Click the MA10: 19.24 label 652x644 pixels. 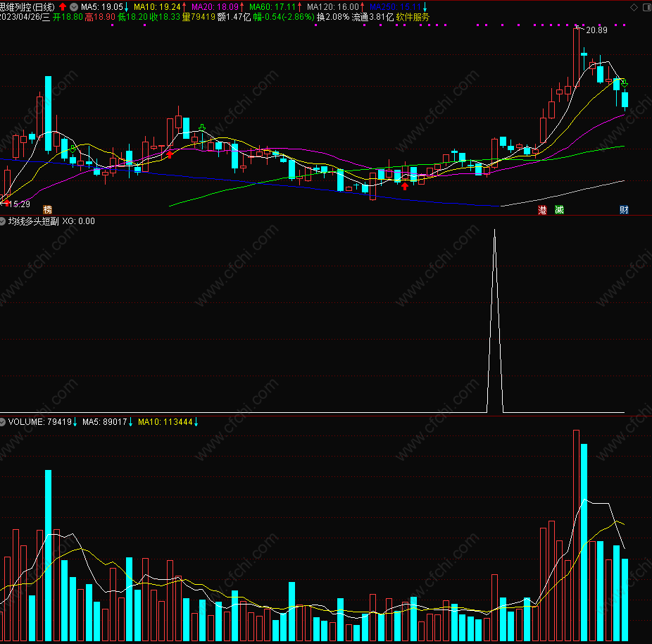(157, 6)
